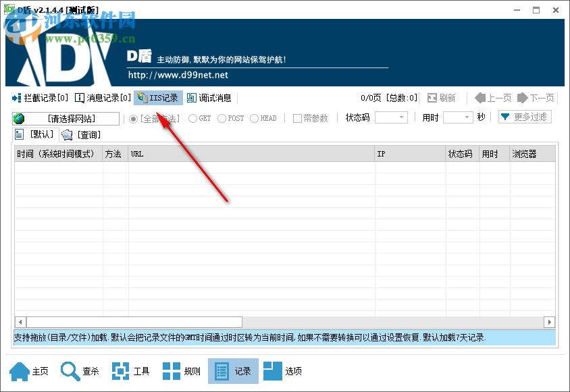
Task: Click the status bar hint about 拖放 loading
Action: [284, 337]
